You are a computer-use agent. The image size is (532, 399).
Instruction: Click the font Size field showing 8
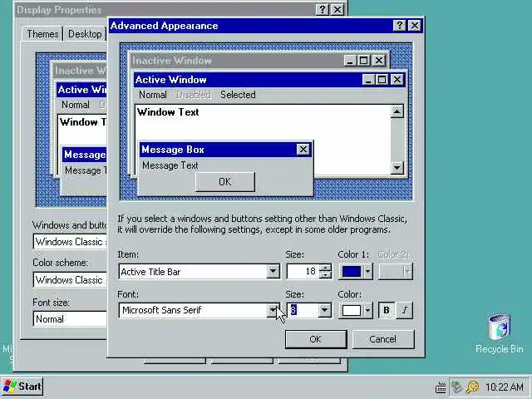(x=303, y=310)
